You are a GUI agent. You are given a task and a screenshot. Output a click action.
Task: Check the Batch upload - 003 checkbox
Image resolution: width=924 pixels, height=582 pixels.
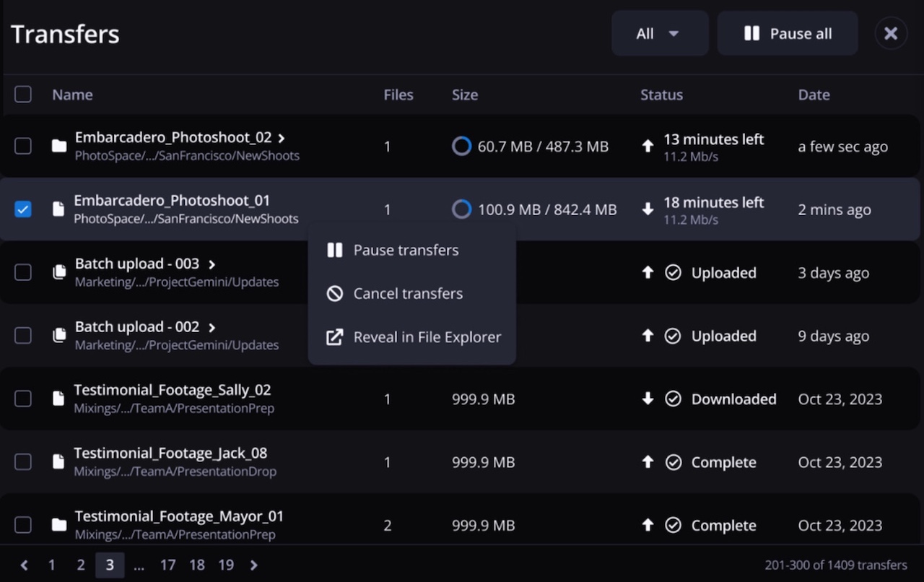23,272
